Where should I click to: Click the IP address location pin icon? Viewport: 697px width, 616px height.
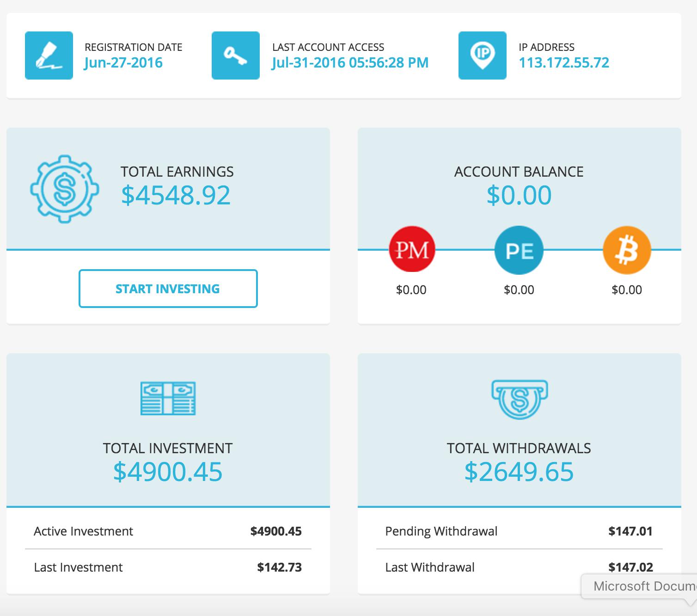click(x=483, y=55)
